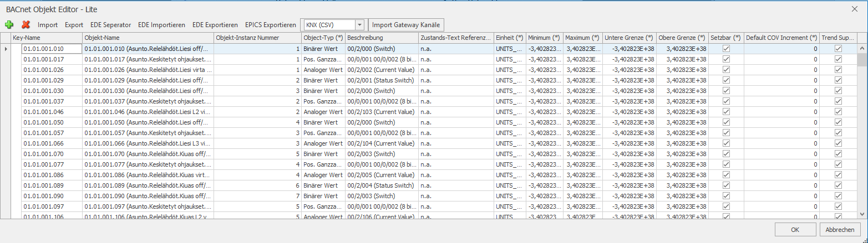868x243 pixels.
Task: Click Import in the toolbar
Action: [x=48, y=25]
